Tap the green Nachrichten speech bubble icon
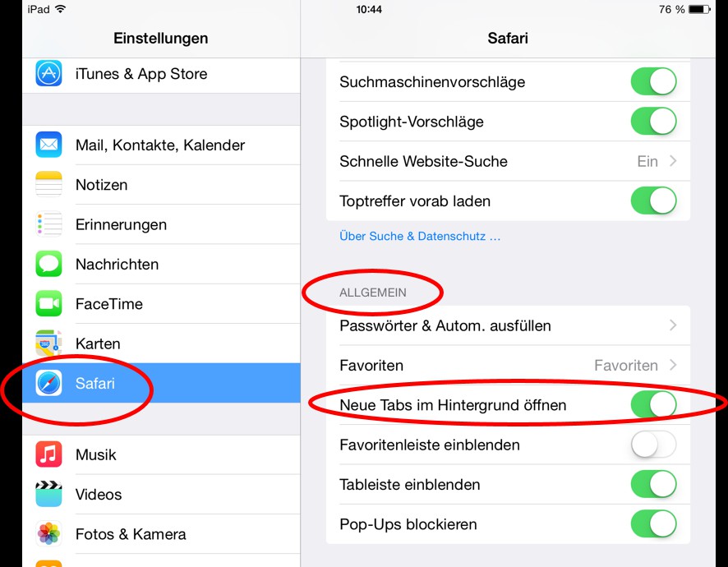Viewport: 728px width, 567px height. point(49,265)
